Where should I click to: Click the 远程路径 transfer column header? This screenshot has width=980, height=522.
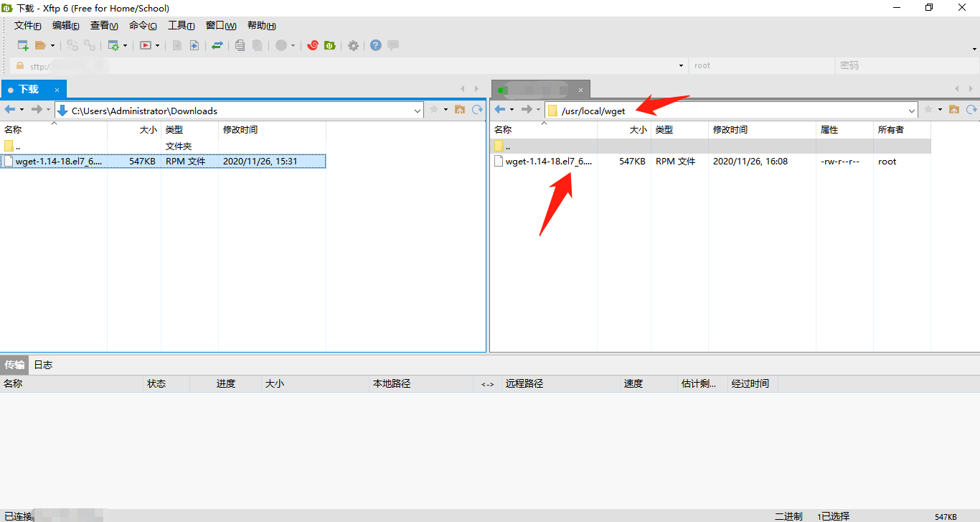click(x=560, y=383)
